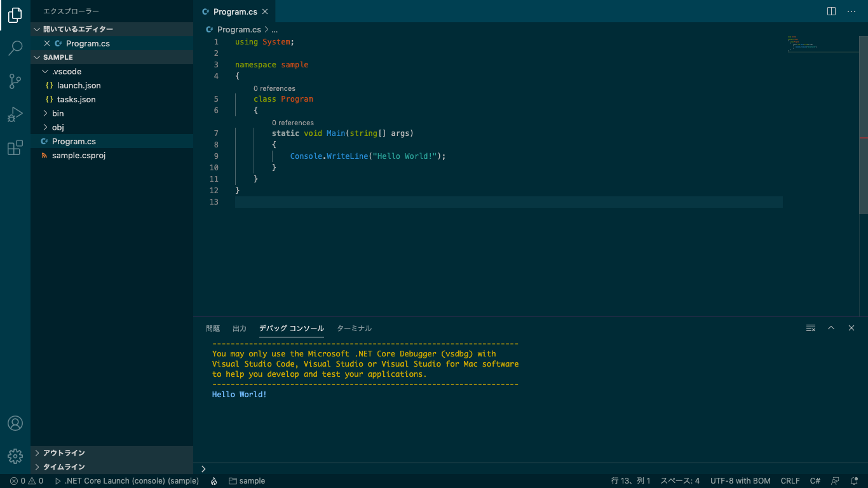Click the 0 references lens above Main
This screenshot has height=488, width=868.
pyautogui.click(x=293, y=123)
